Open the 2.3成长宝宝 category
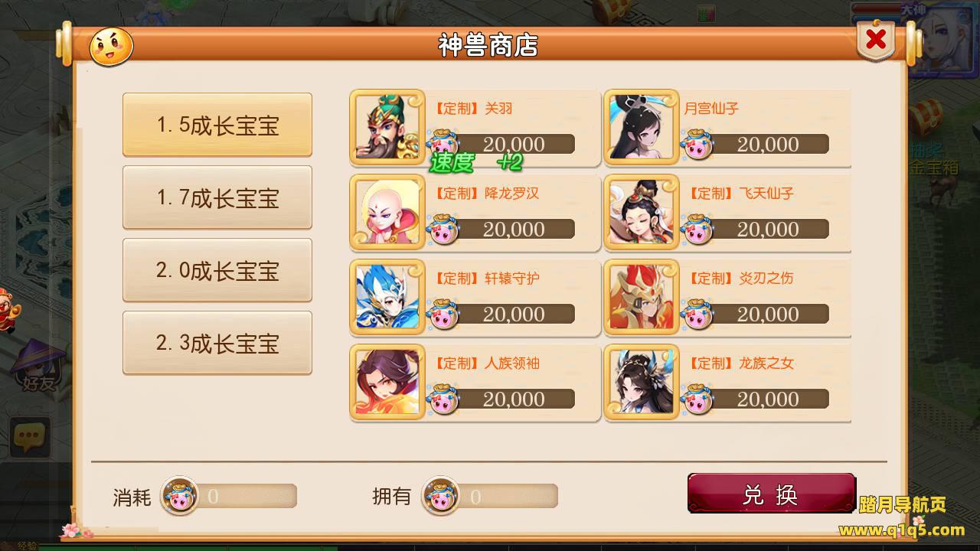 (x=217, y=343)
